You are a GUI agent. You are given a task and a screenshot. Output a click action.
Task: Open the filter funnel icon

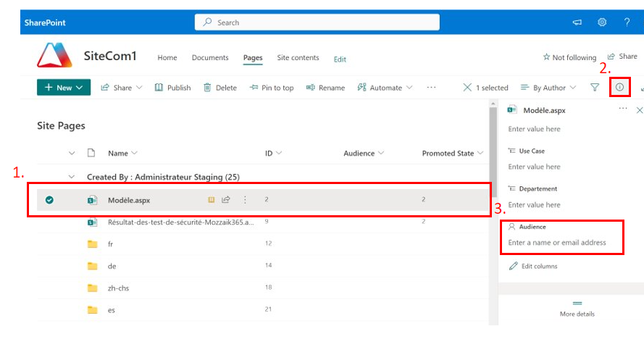click(x=594, y=87)
